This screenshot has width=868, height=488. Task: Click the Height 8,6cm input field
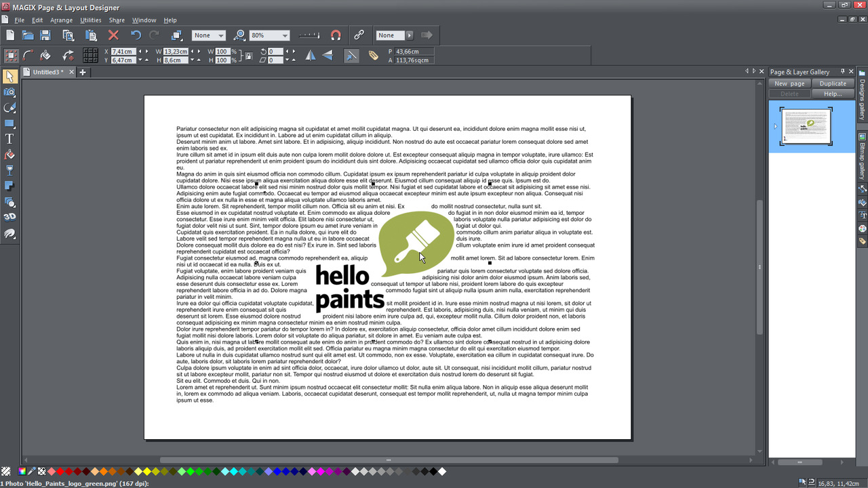pyautogui.click(x=176, y=60)
